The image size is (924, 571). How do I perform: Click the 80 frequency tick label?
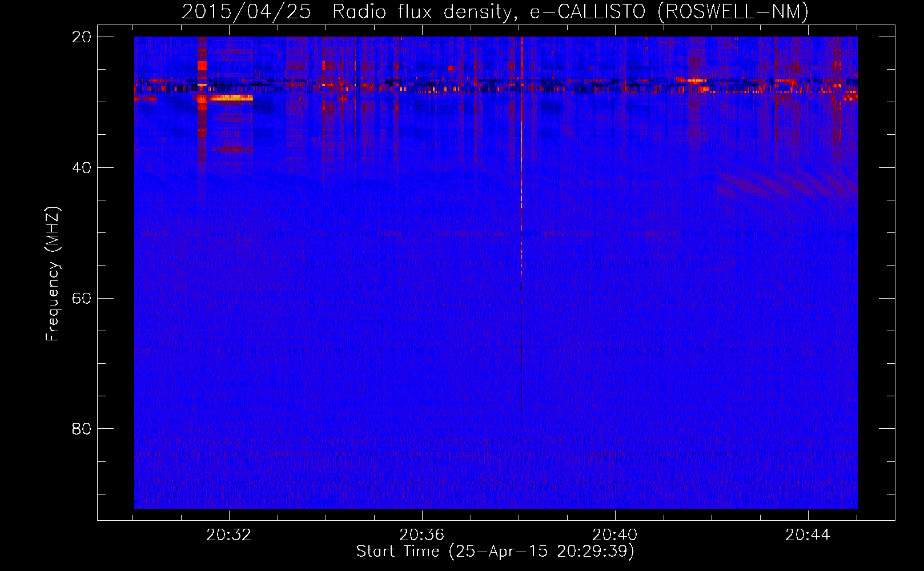point(82,429)
